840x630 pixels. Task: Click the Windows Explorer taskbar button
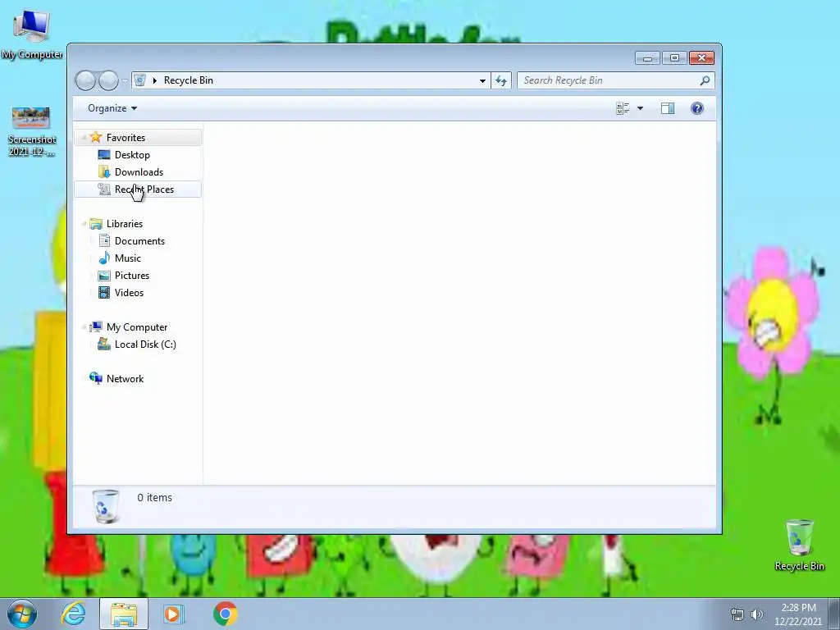[x=124, y=614]
